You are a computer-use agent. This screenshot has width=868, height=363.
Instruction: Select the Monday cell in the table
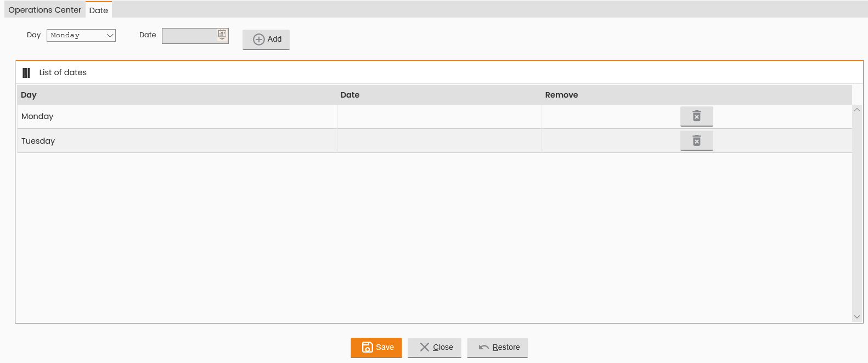click(x=177, y=116)
